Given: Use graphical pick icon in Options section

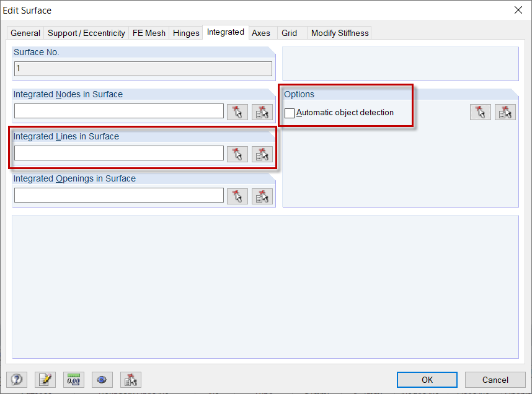Looking at the screenshot, I should (x=480, y=112).
